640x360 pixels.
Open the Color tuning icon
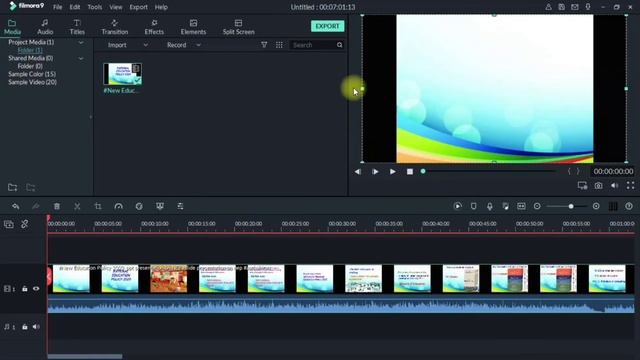[x=139, y=207]
